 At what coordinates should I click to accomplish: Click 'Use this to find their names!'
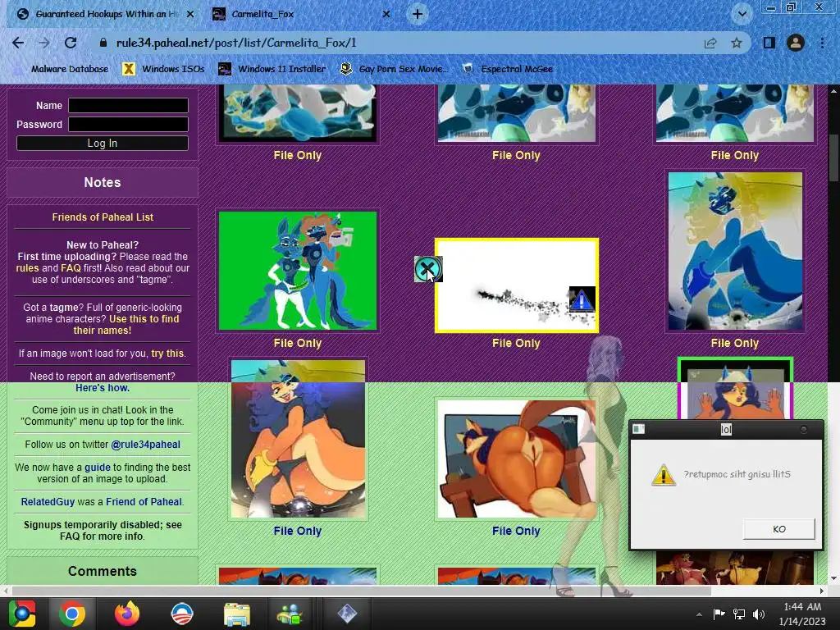click(126, 325)
